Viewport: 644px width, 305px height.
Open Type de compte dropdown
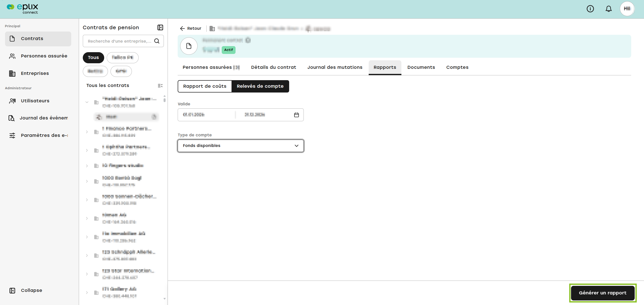pos(241,146)
